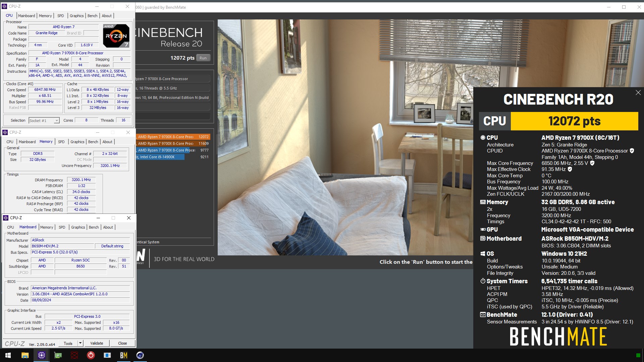The height and width of the screenshot is (362, 644).
Task: Click the BenchMate code-bracket icon
Action: pyautogui.click(x=483, y=315)
